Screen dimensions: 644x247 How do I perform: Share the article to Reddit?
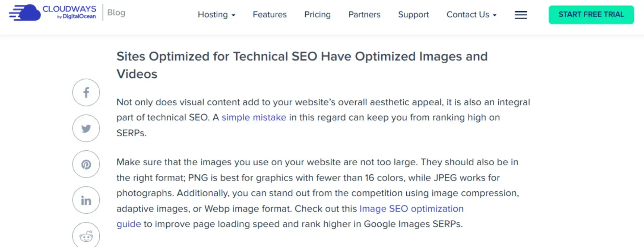(x=86, y=236)
